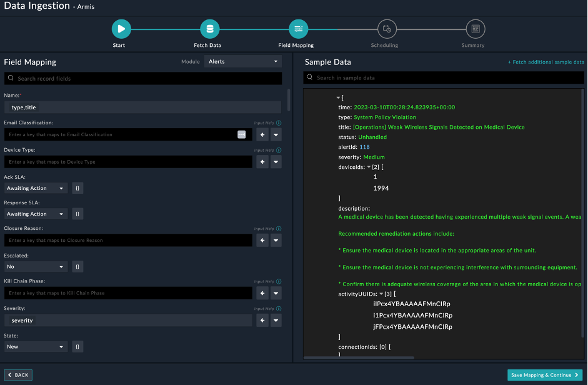Click Fetch additional sample data link
The height and width of the screenshot is (385, 588).
pos(546,62)
